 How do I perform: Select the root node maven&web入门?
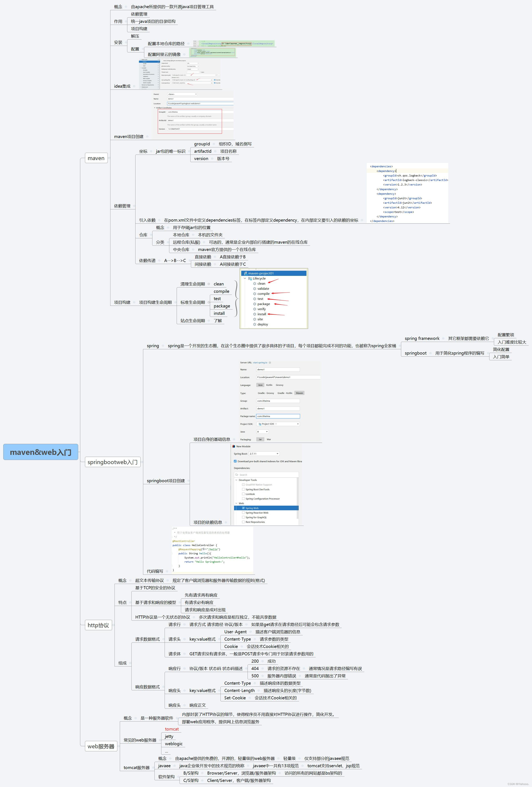[x=41, y=452]
